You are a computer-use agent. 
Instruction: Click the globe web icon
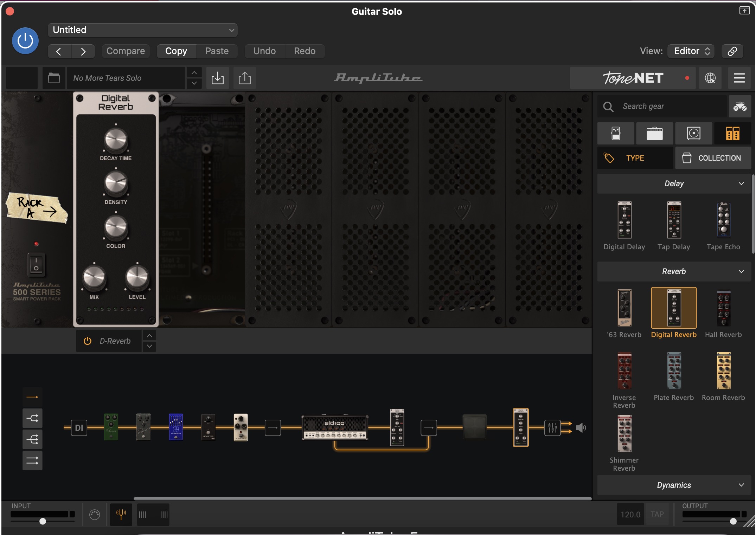tap(710, 78)
